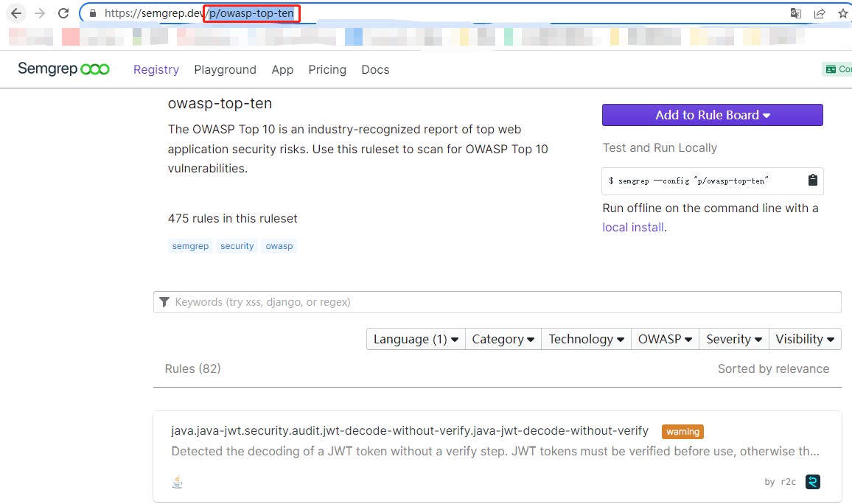The height and width of the screenshot is (504, 852).
Task: Click the padlock site info icon
Action: click(x=92, y=13)
